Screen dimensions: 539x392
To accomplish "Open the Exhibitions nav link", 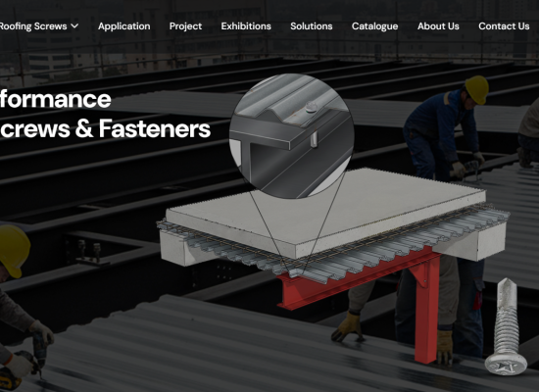I will [246, 26].
